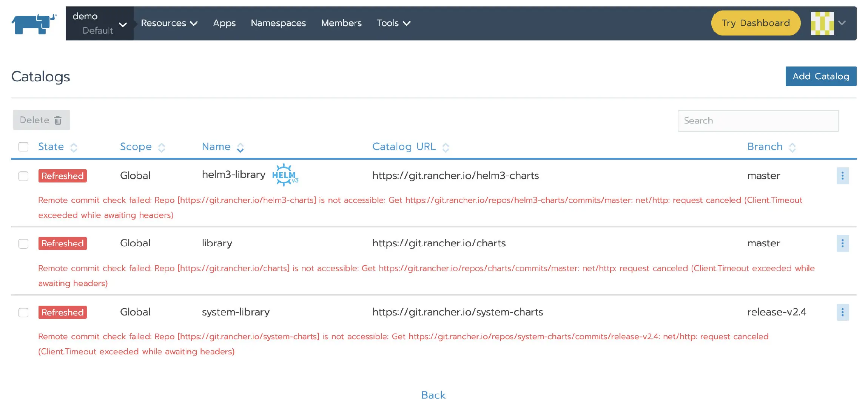The image size is (868, 408).
Task: Expand the Tools menu dropdown
Action: coord(393,23)
